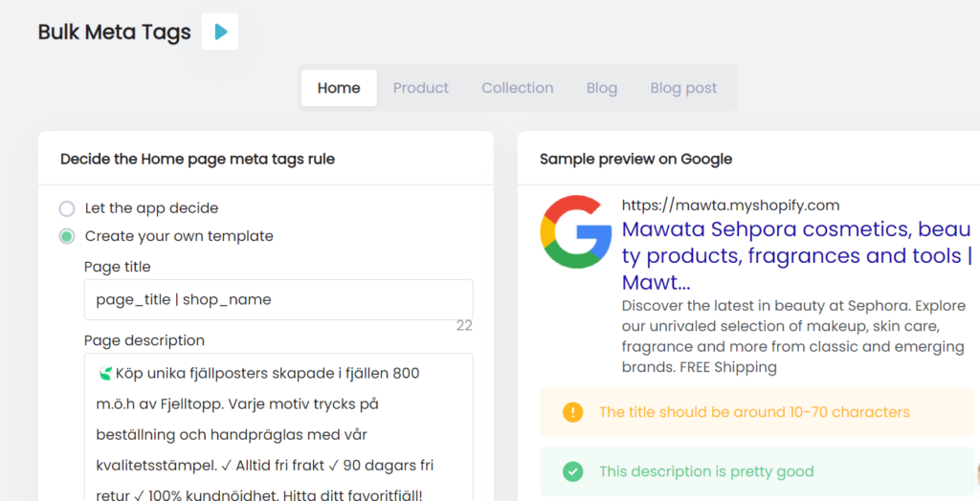Click the 'Page description' label
This screenshot has width=980, height=501.
[x=145, y=340]
